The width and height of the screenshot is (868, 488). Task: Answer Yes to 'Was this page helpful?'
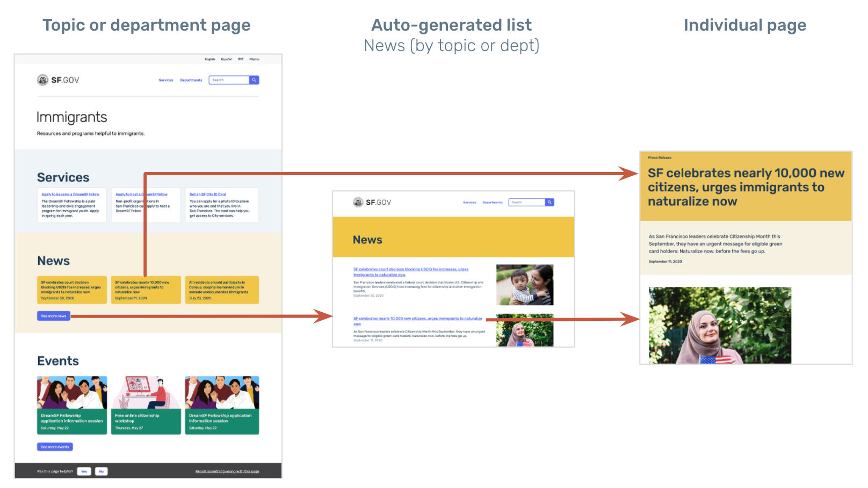(x=84, y=471)
